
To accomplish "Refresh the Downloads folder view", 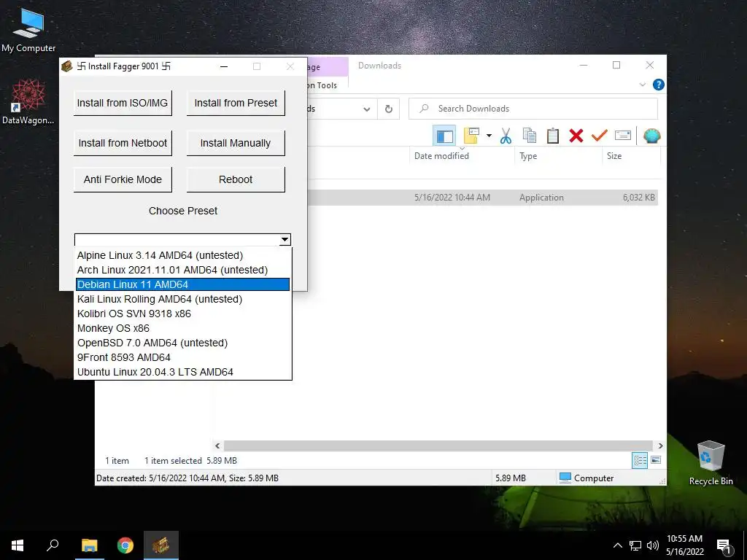I will click(x=389, y=109).
